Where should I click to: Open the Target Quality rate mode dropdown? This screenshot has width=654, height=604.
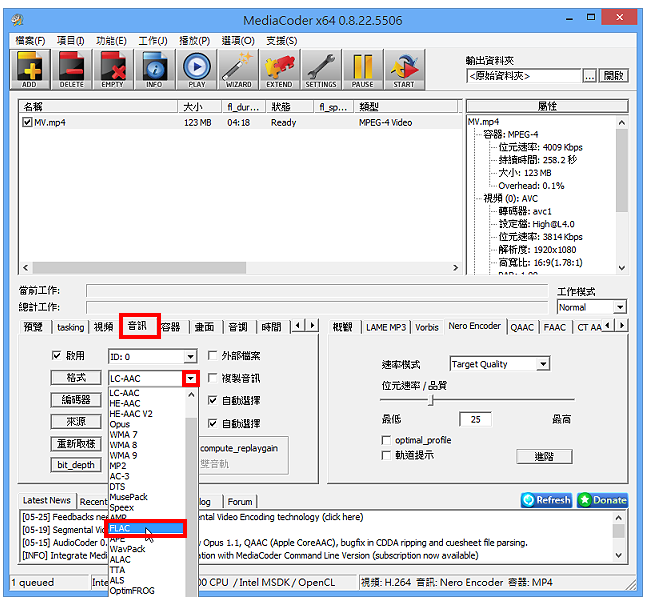click(x=543, y=364)
